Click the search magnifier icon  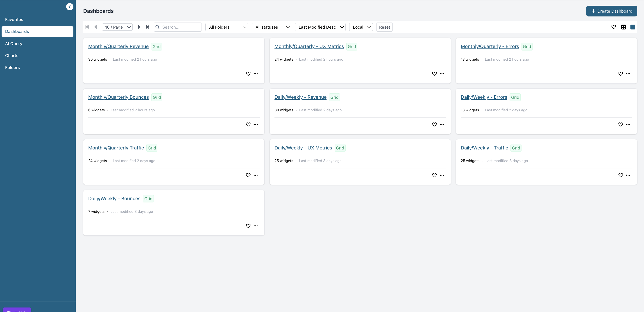[157, 27]
